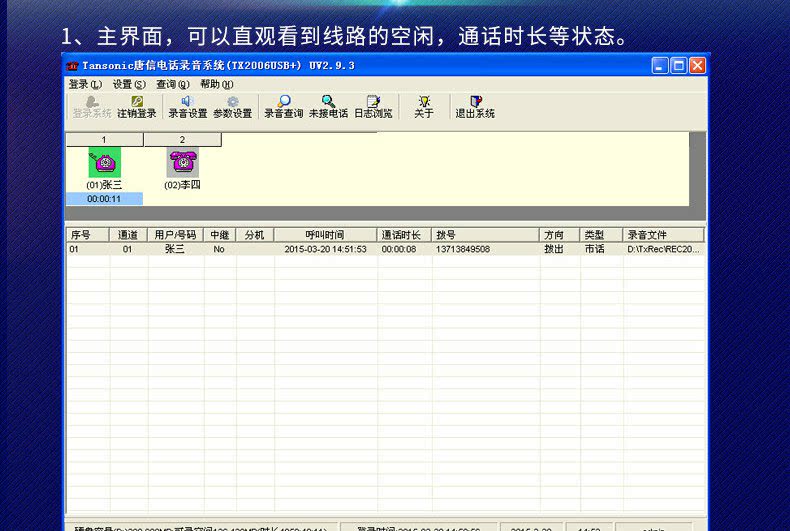Image resolution: width=790 pixels, height=531 pixels.
Task: Open the 查询(Q) menu
Action: pyautogui.click(x=173, y=84)
